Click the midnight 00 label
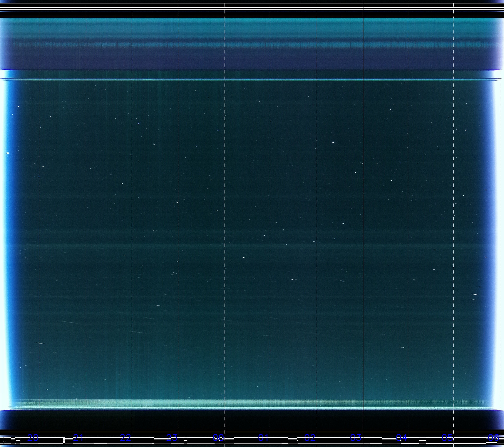 pos(218,438)
